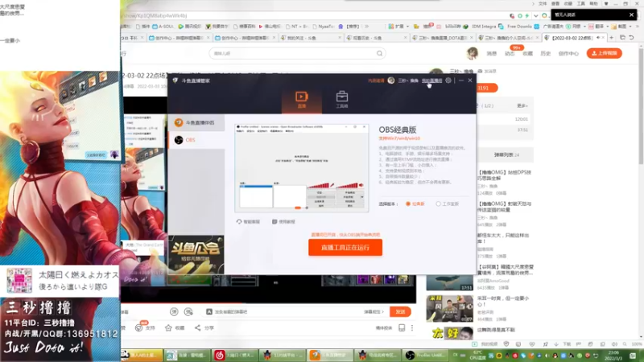Expand the bookmarks overflow chevron
The image size is (644, 362).
tap(366, 27)
